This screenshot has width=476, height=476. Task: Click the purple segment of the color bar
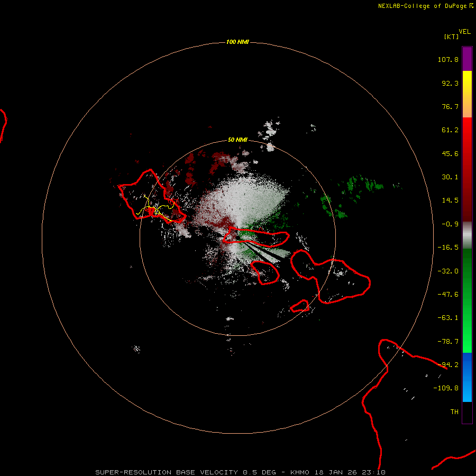point(467,59)
